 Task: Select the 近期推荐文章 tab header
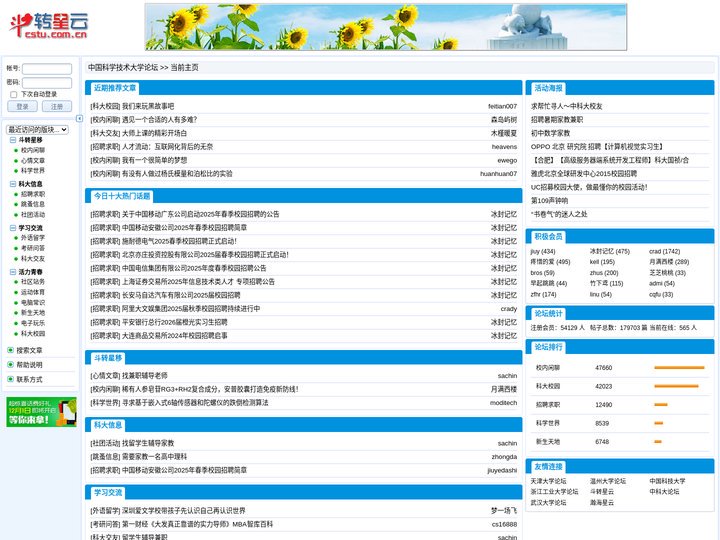click(115, 88)
